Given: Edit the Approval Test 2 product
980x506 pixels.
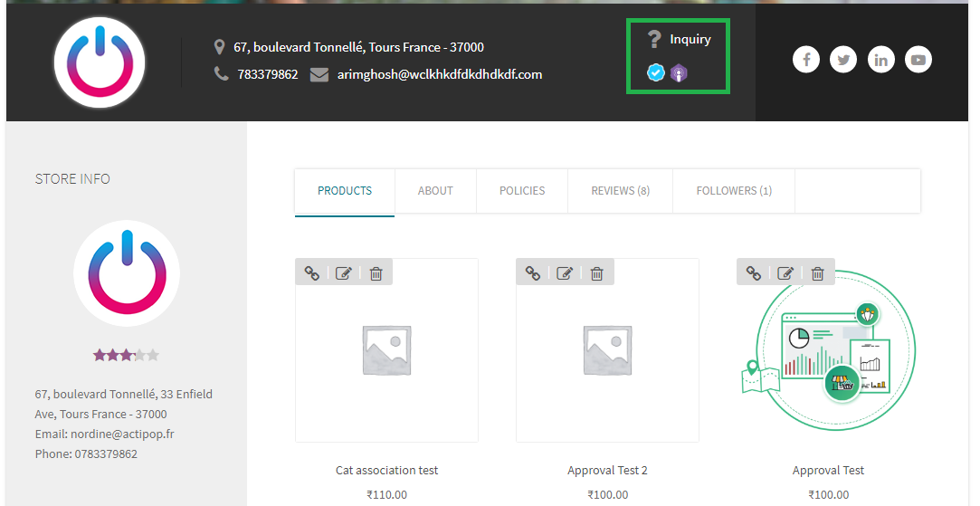Looking at the screenshot, I should tap(565, 273).
